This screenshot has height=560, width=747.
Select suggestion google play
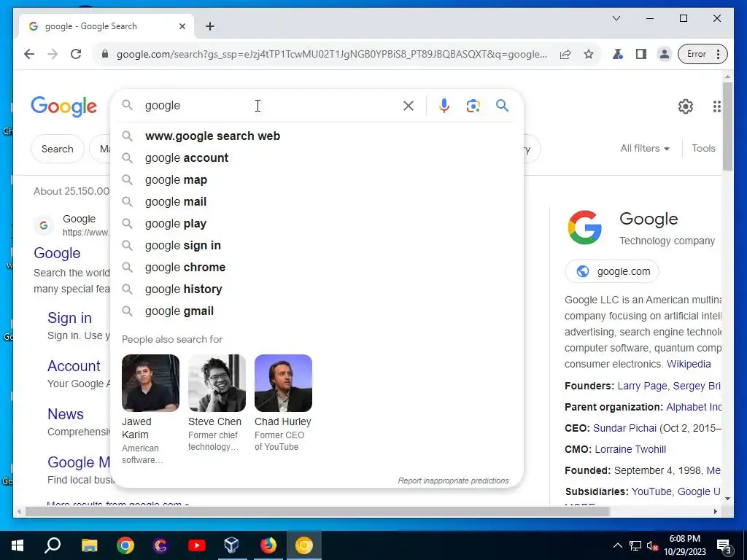317,224
